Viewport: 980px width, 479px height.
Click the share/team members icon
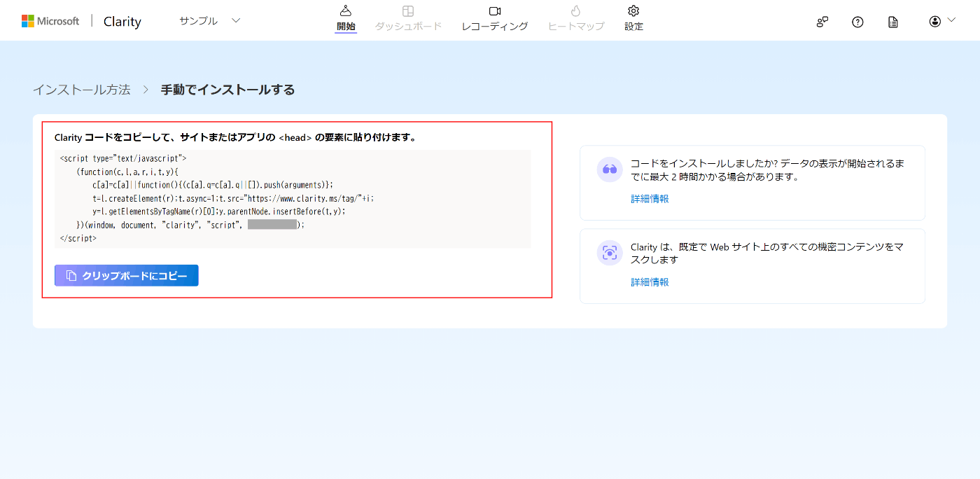tap(822, 22)
